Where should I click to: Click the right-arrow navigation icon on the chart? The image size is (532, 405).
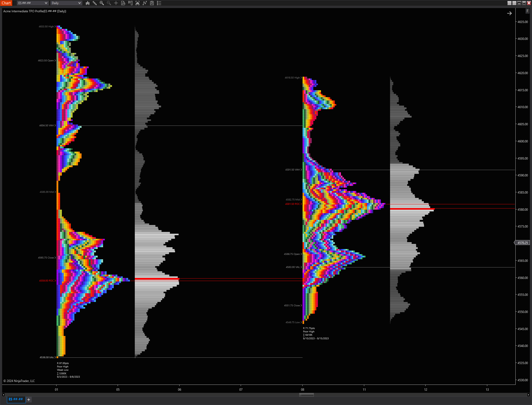click(x=509, y=13)
